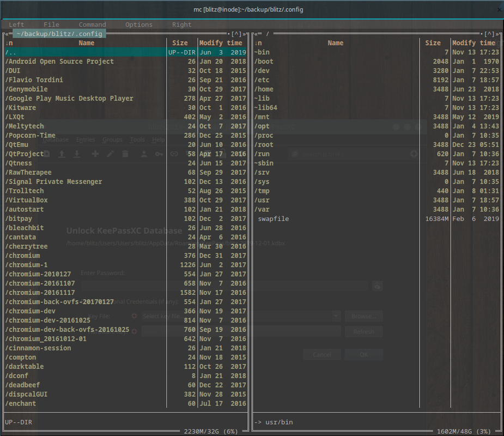Toggle sort order indicator of the .config panel

pyautogui.click(x=9, y=43)
